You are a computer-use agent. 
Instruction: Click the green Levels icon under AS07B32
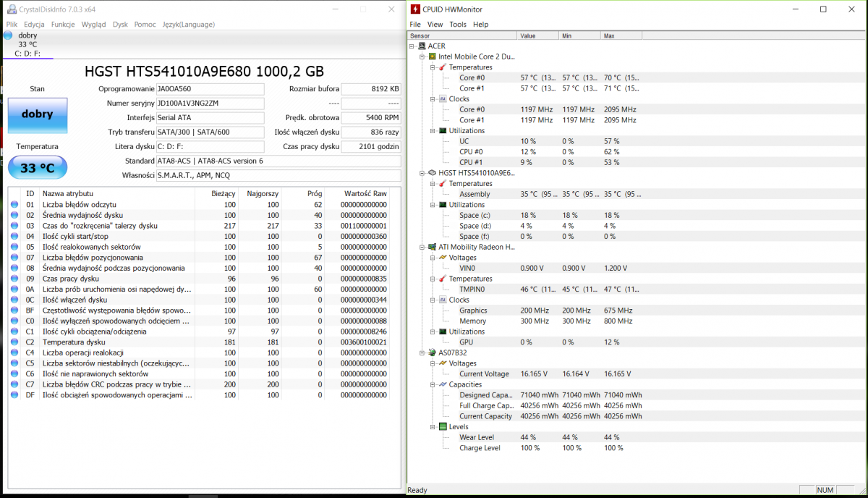(443, 427)
